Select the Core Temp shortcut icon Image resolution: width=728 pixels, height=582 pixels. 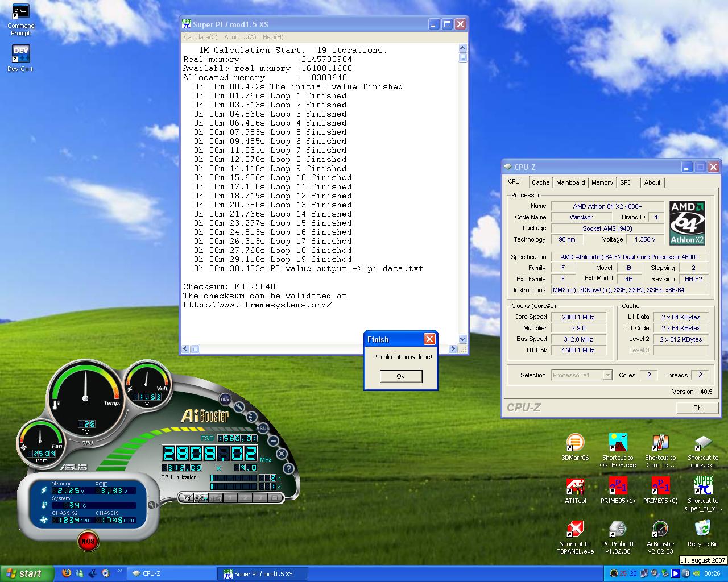[x=660, y=451]
